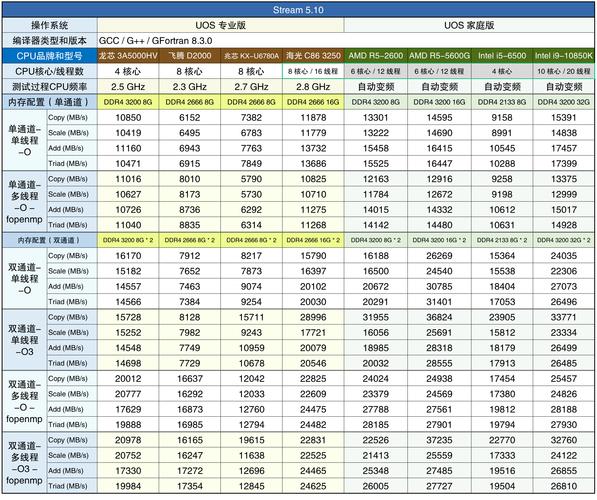
Task: Select the 双通道-单线程 -O3 group label
Action: pos(24,340)
